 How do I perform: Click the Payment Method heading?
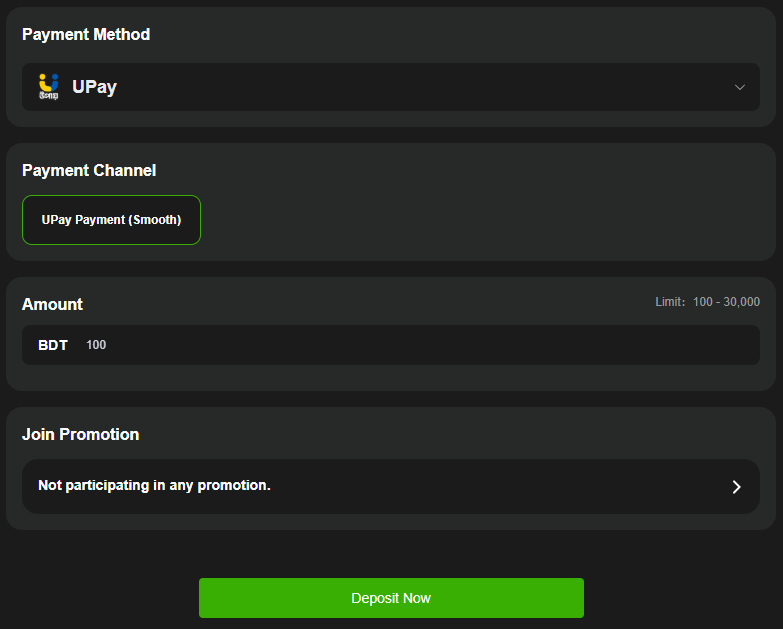tap(86, 34)
